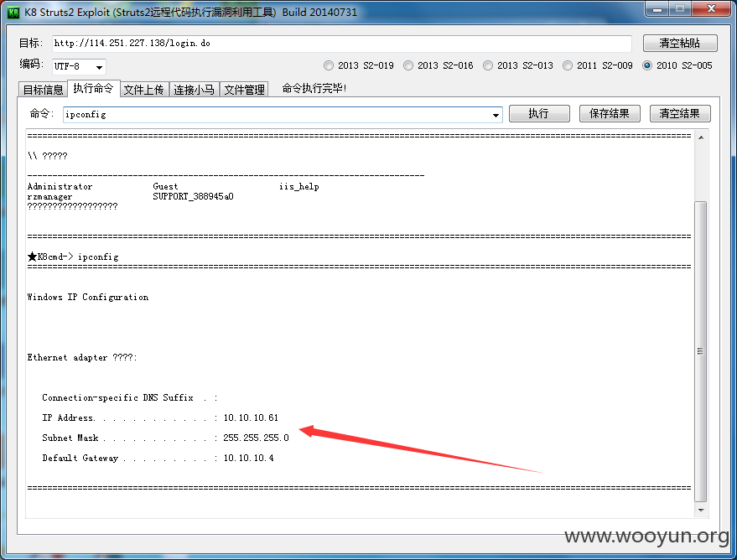Click the 执行 button

coord(539,113)
